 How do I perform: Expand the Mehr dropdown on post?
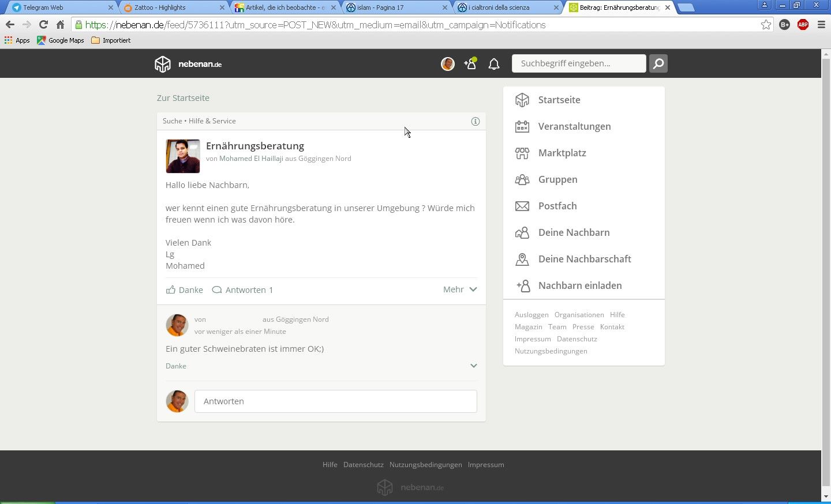460,289
